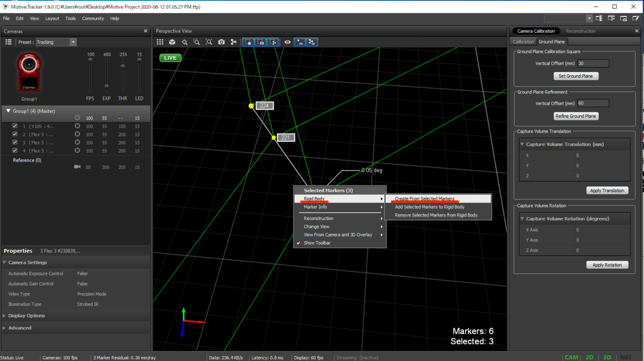Click the Ground Plane Calibration Vertical Offset field

click(593, 63)
